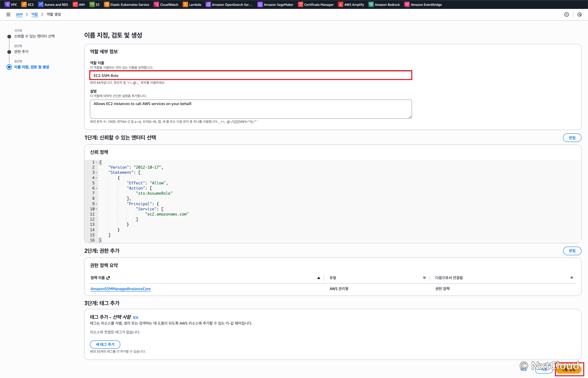
Task: Click the hexagon settings icon at top right
Action: click(579, 14)
